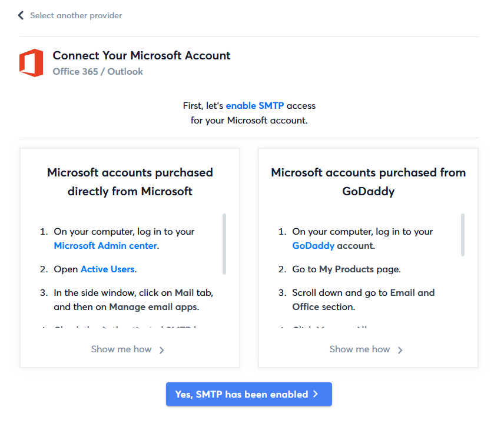Select the purchased directly from Microsoft card title
This screenshot has width=504, height=427.
click(130, 182)
